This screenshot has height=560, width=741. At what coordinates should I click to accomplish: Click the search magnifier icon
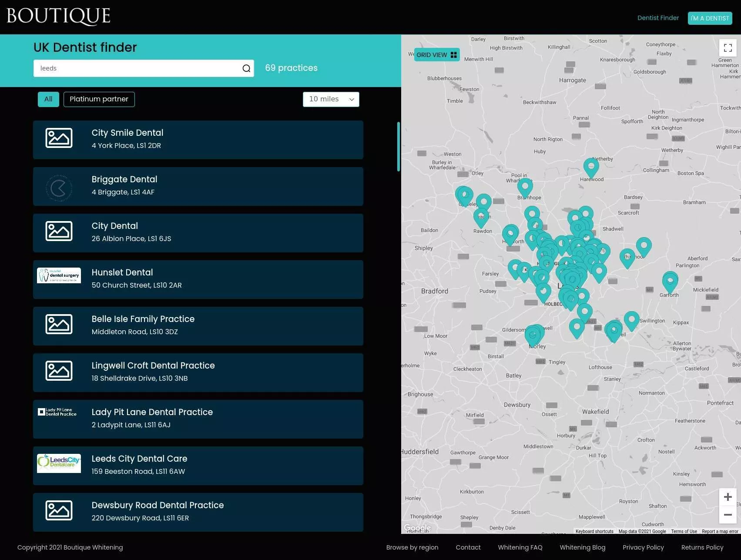[246, 68]
